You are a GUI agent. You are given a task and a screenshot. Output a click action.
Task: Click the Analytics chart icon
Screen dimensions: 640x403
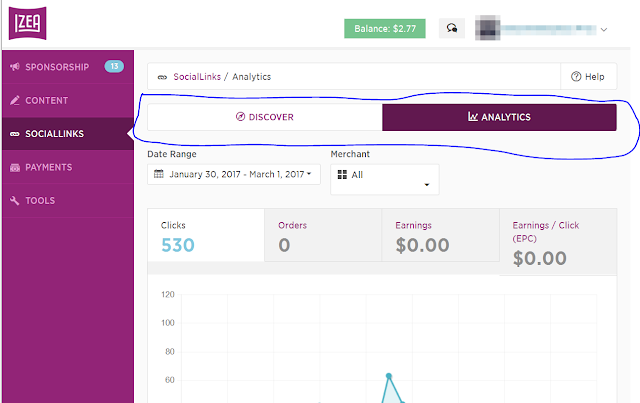pos(473,117)
